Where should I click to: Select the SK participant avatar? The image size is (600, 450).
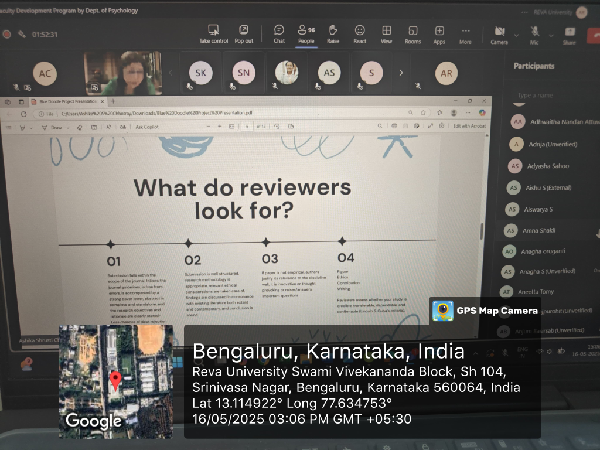201,73
